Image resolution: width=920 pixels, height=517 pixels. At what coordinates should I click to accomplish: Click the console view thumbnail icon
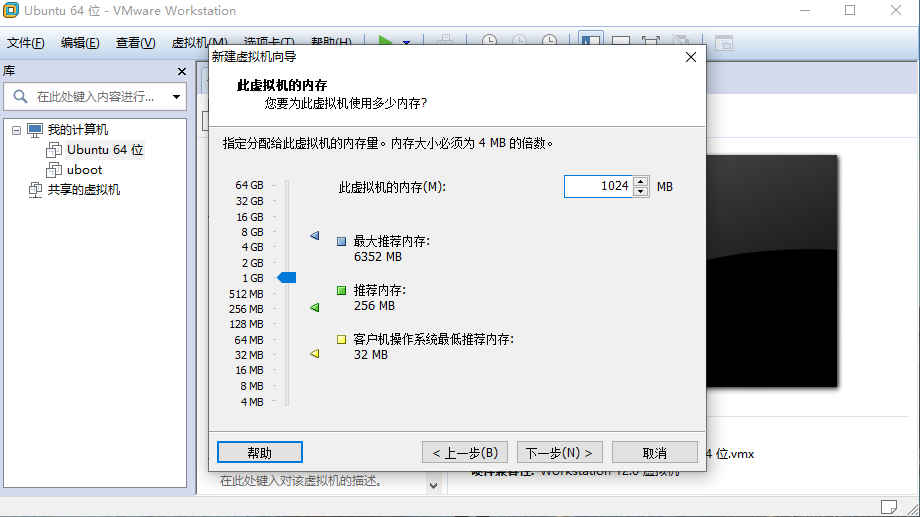[x=724, y=42]
